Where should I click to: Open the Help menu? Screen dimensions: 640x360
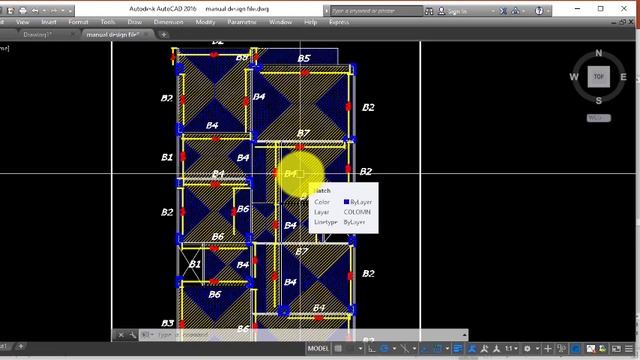pyautogui.click(x=310, y=22)
